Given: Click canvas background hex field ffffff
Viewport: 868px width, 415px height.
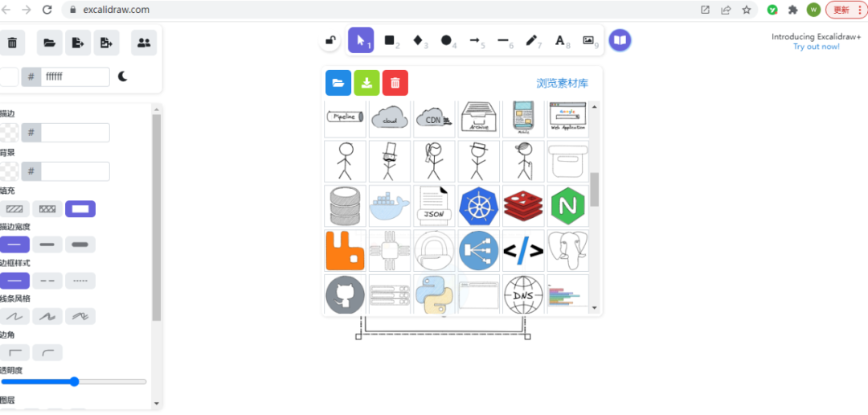Looking at the screenshot, I should [76, 77].
